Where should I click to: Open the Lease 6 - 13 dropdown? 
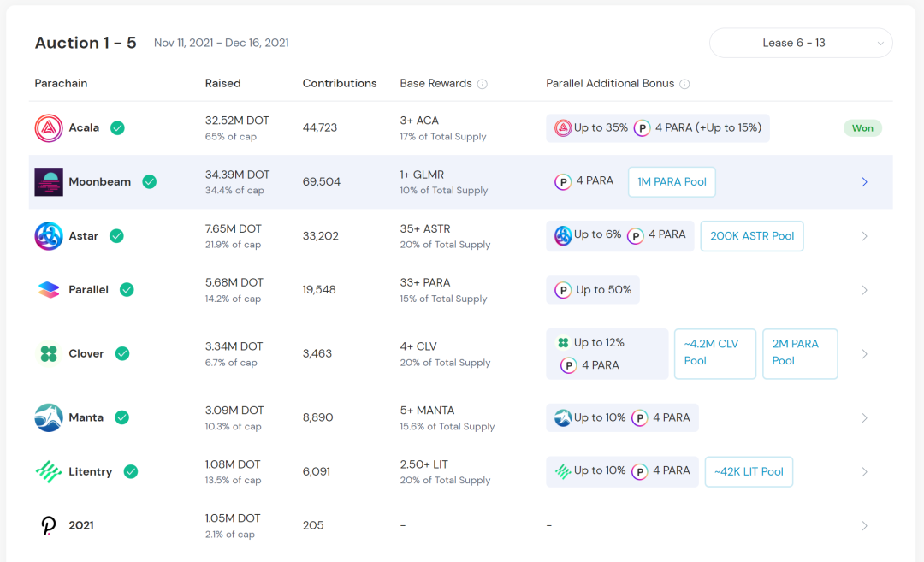click(801, 43)
